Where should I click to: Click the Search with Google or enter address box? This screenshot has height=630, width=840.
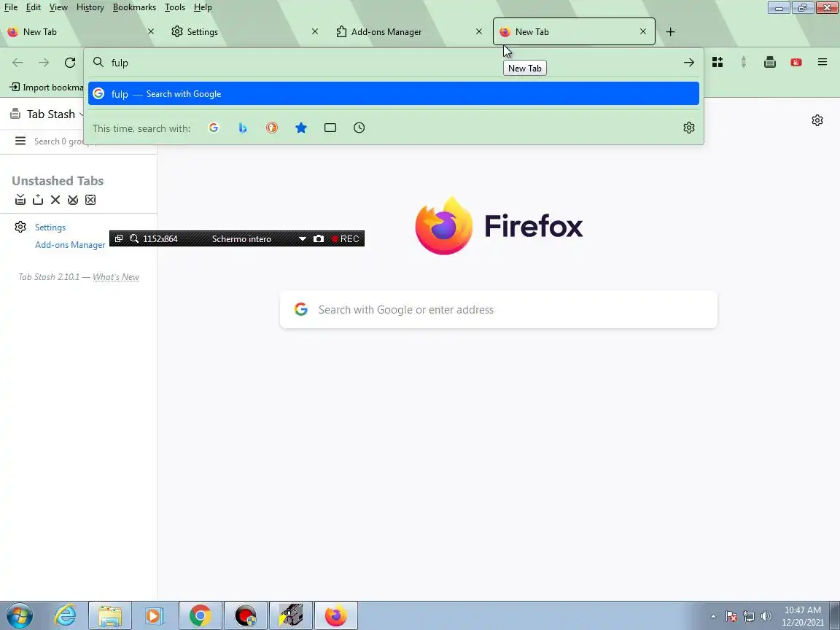click(498, 310)
